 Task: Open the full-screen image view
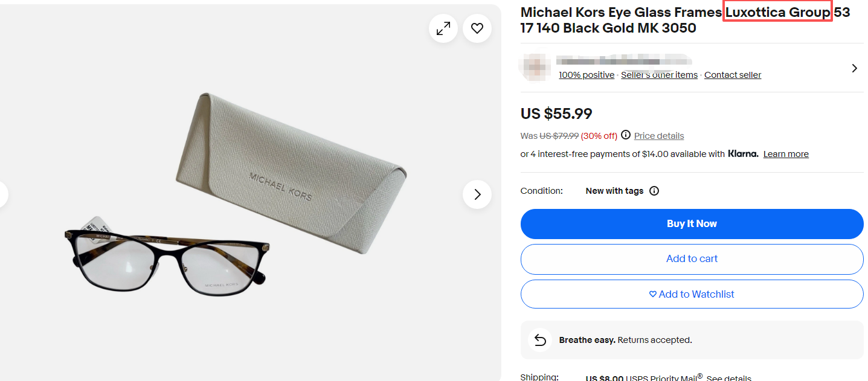point(443,28)
